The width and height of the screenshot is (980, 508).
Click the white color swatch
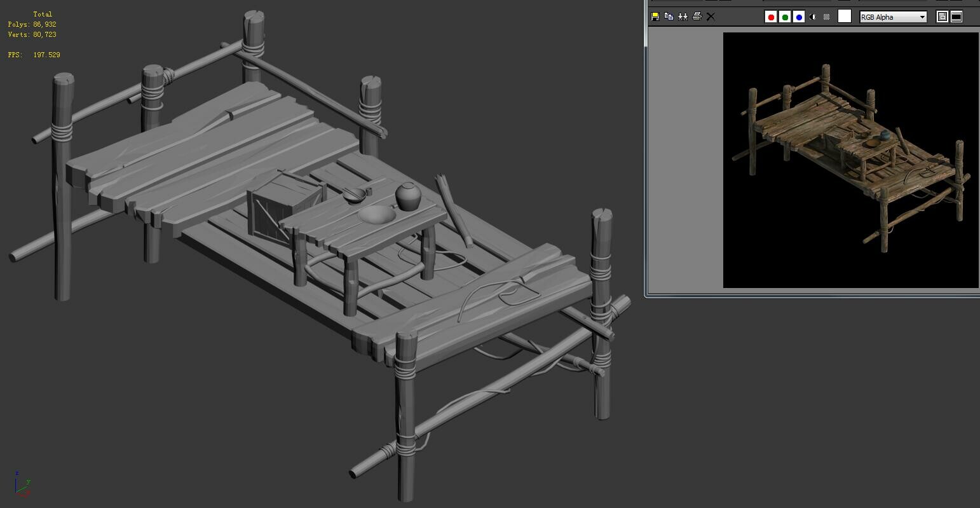[x=845, y=17]
